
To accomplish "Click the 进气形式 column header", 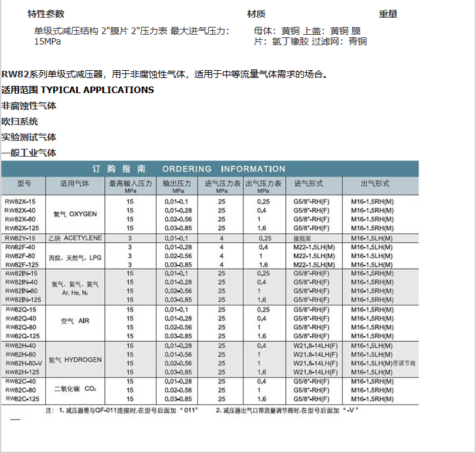I will (x=309, y=184).
